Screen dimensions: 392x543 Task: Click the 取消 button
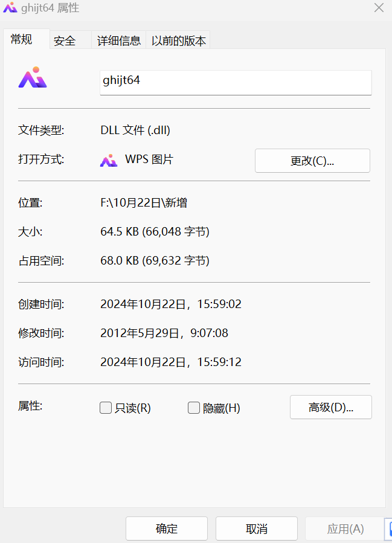tap(257, 529)
